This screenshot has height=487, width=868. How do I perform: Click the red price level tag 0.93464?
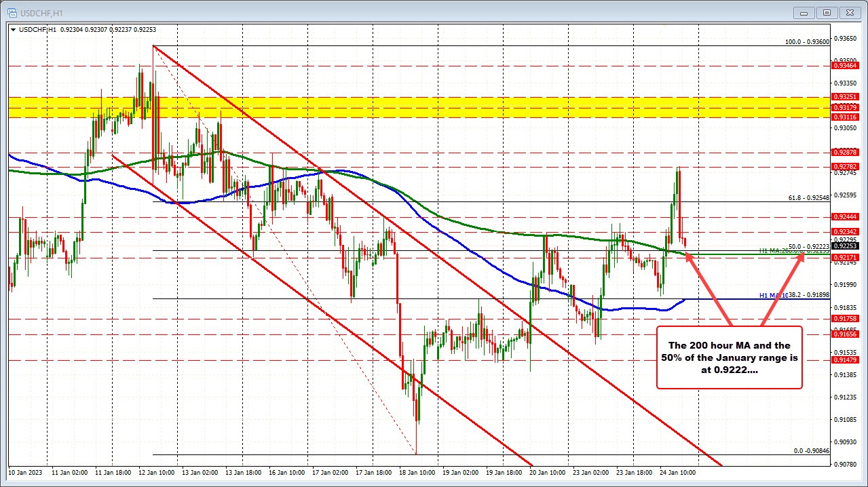[x=844, y=66]
